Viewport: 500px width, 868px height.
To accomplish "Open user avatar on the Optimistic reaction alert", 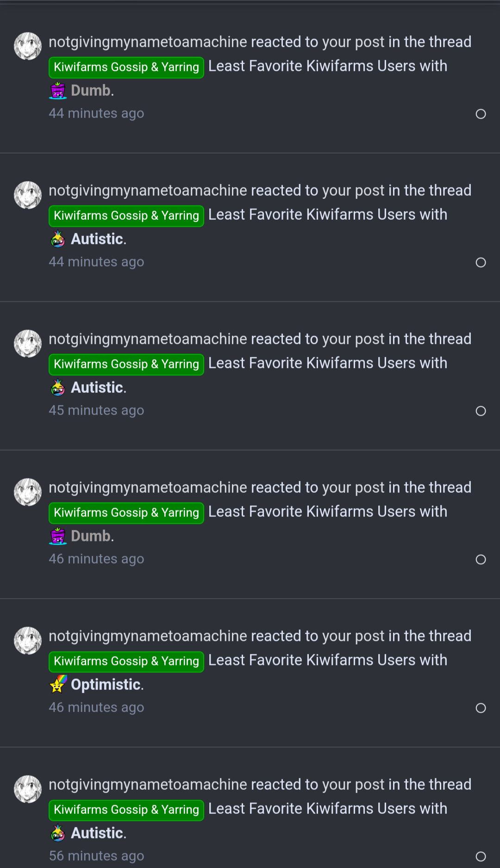I will 28,640.
